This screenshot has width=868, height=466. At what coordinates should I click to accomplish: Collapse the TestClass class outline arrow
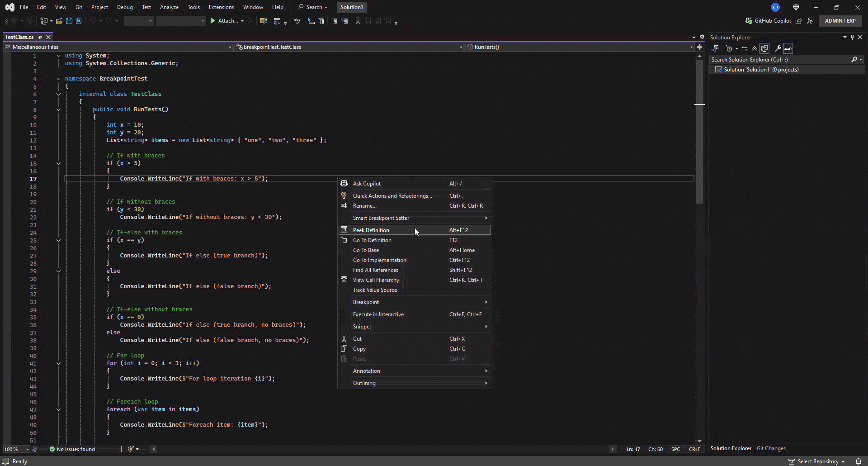[x=58, y=94]
